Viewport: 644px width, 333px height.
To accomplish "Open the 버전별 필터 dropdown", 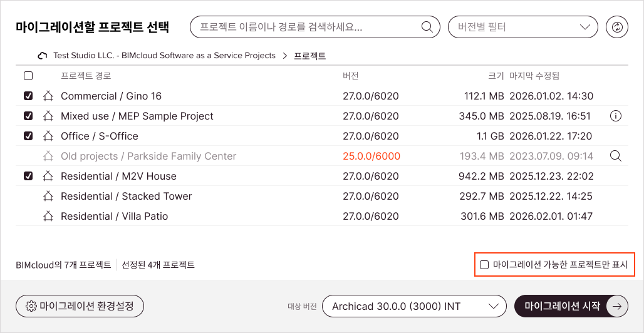I will 523,28.
